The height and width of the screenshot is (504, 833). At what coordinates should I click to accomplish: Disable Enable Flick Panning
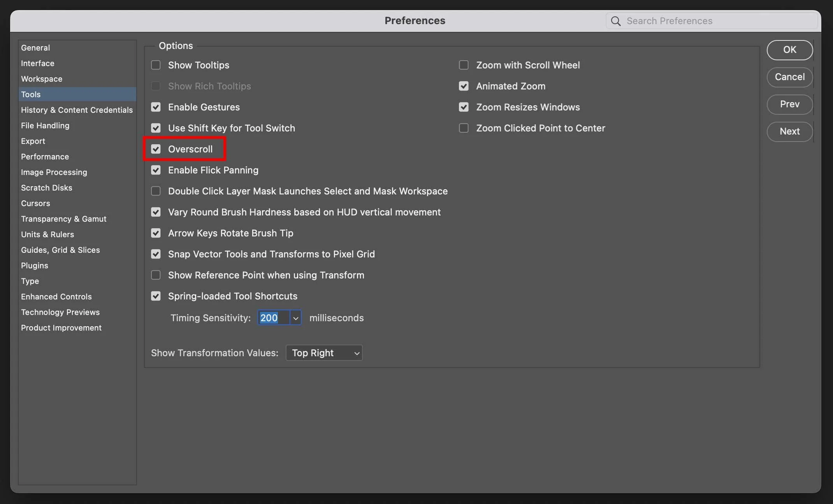(x=156, y=170)
